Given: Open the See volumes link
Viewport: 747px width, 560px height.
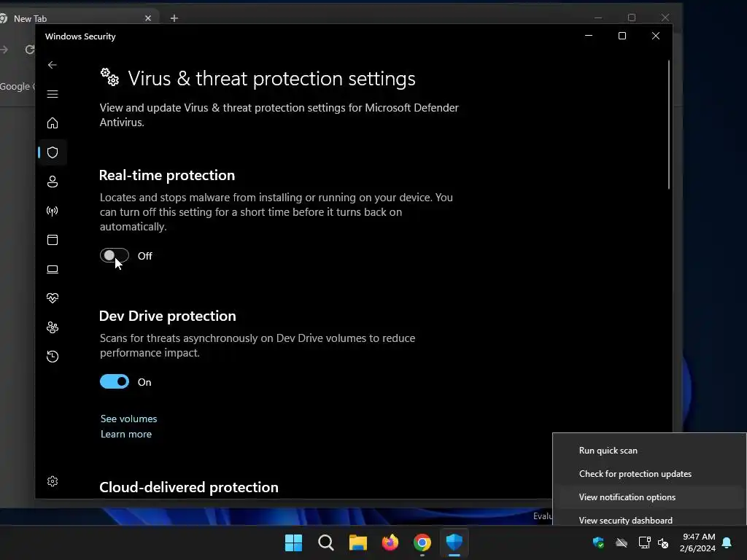Looking at the screenshot, I should (x=128, y=419).
